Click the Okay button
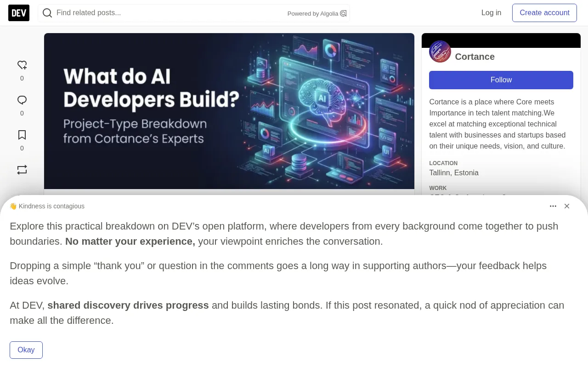The width and height of the screenshot is (588, 368). click(26, 350)
